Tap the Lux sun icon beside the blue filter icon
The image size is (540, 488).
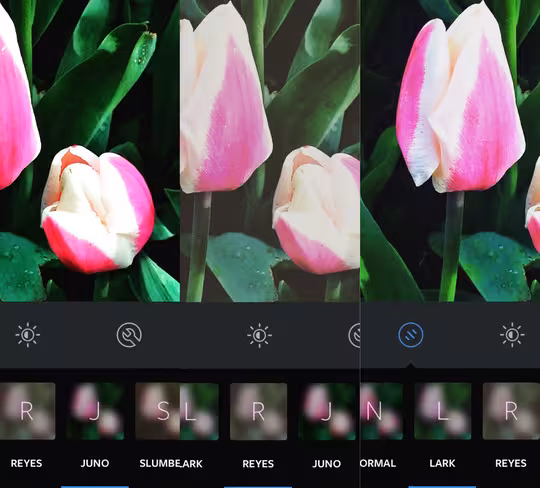(512, 335)
